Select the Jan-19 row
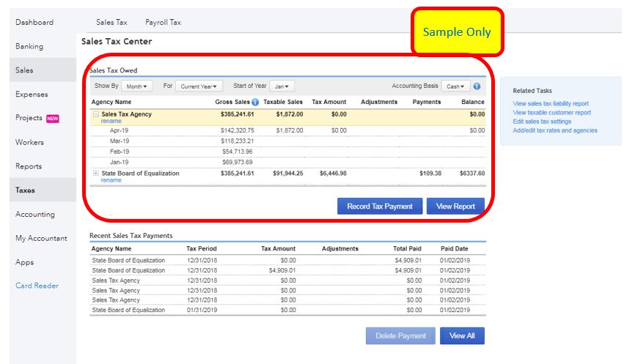The height and width of the screenshot is (364, 635). [287, 162]
